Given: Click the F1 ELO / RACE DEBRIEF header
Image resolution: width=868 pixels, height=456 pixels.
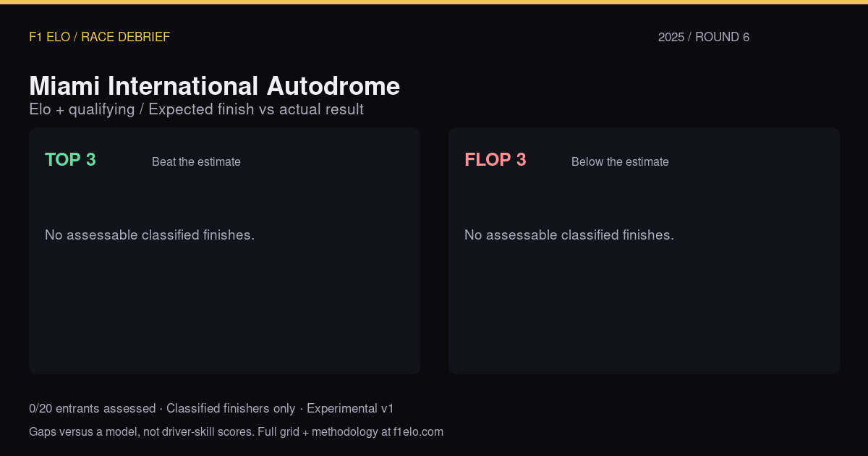Looking at the screenshot, I should [x=99, y=37].
